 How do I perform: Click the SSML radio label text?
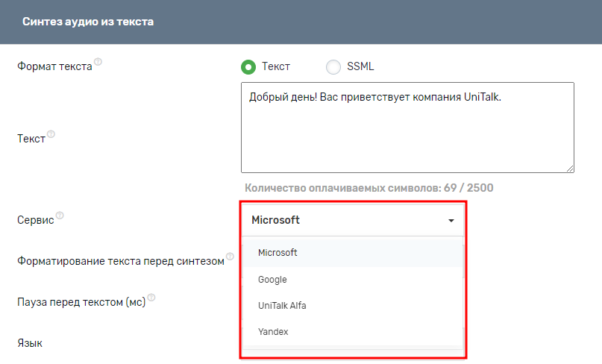(360, 66)
